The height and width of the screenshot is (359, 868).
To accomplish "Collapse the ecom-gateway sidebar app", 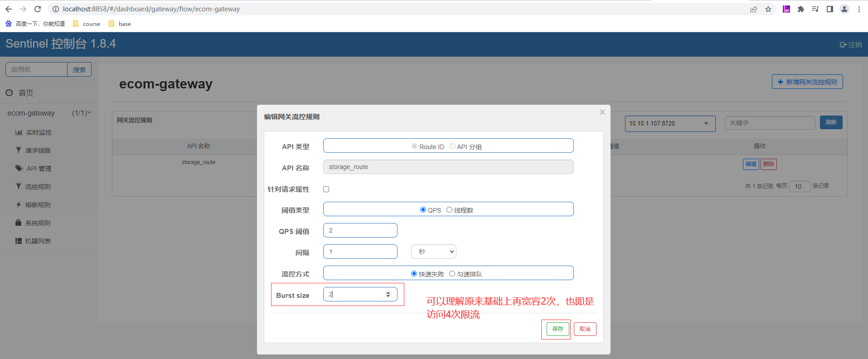I will [49, 113].
